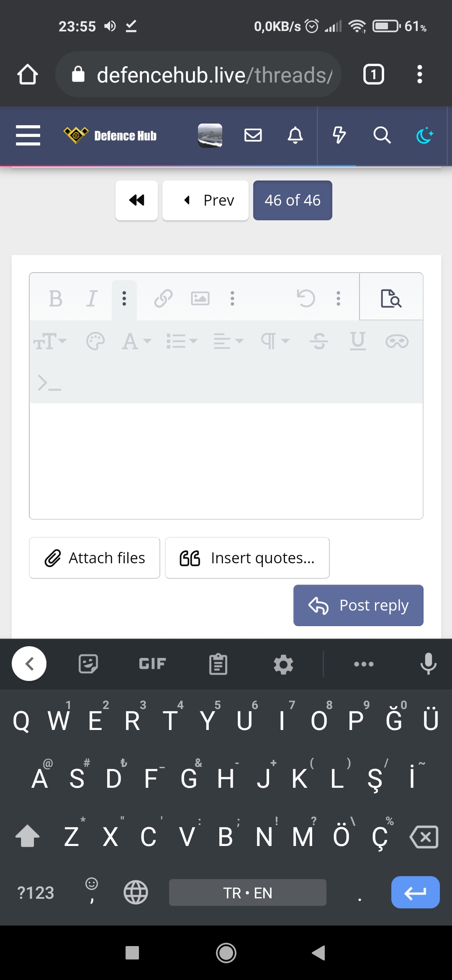Click the preview reply icon
The image size is (452, 980).
(391, 299)
